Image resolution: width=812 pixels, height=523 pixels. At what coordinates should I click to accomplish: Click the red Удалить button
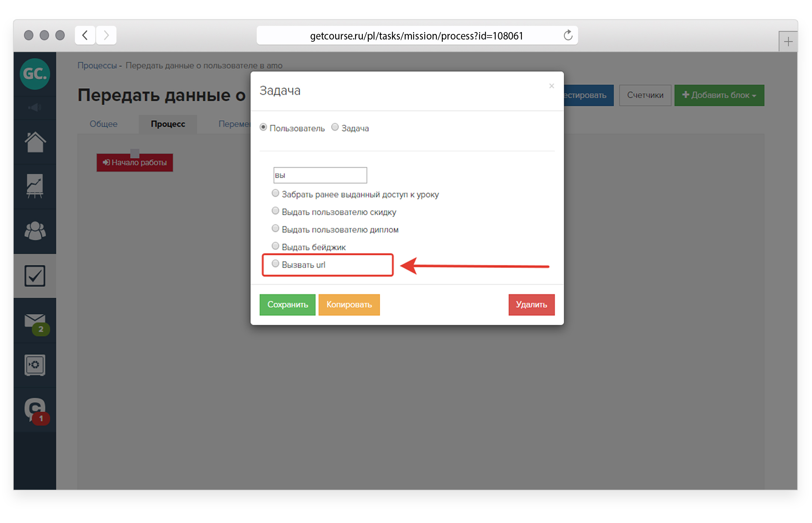[x=531, y=304]
